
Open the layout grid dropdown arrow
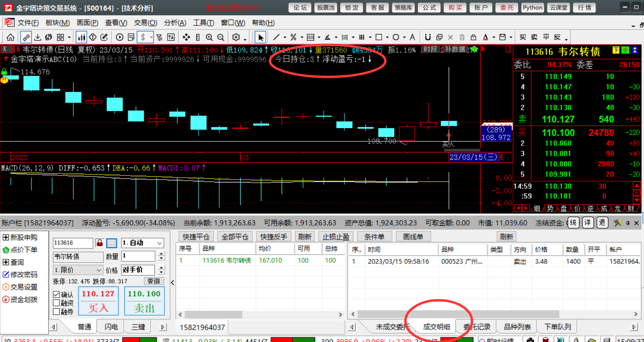pyautogui.click(x=69, y=37)
